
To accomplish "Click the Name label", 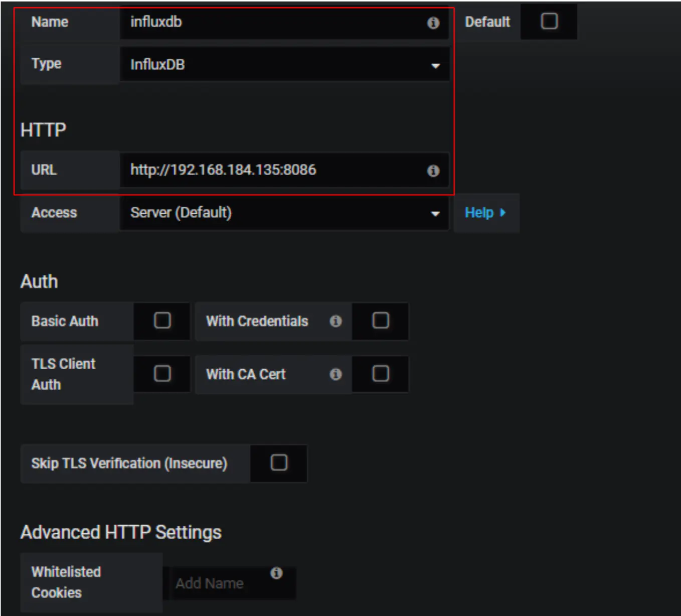I will coord(50,22).
